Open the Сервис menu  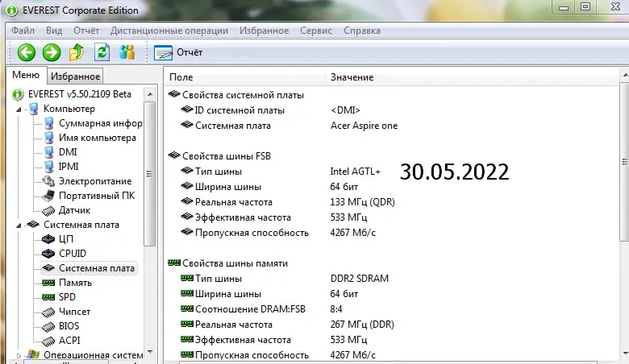316,31
